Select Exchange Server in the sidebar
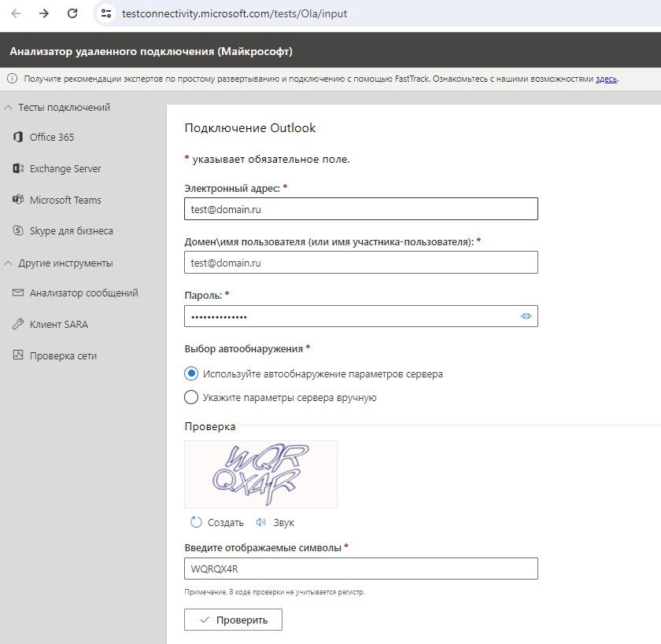Screen dimensions: 661x644 tap(65, 168)
